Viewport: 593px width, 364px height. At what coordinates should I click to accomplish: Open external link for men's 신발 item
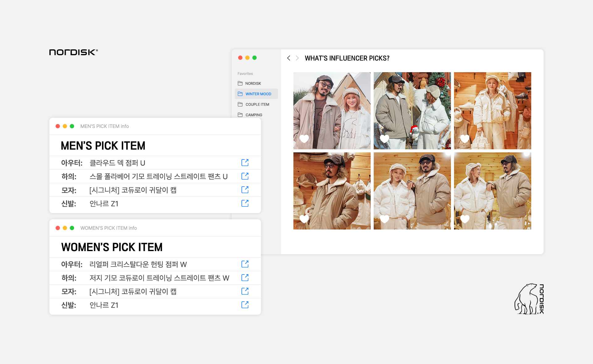click(245, 203)
